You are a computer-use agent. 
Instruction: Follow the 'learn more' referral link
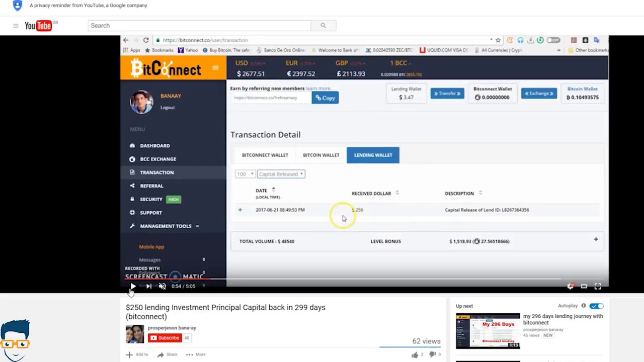tap(318, 88)
